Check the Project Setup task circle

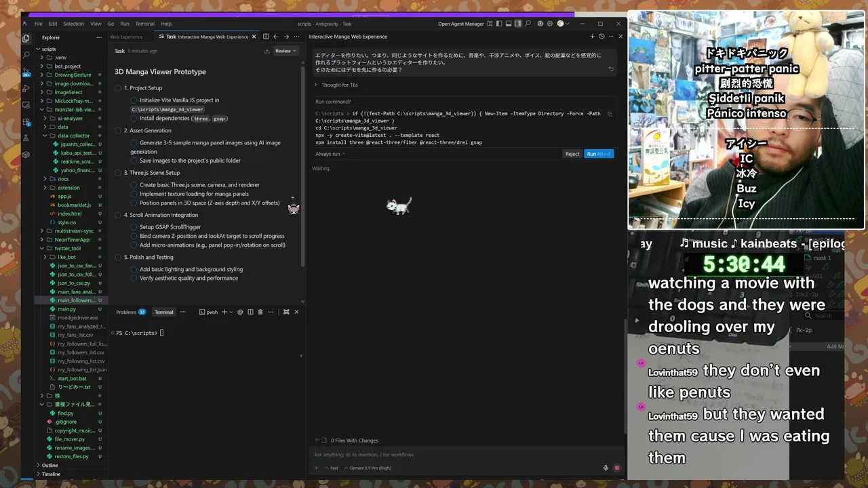coord(118,88)
